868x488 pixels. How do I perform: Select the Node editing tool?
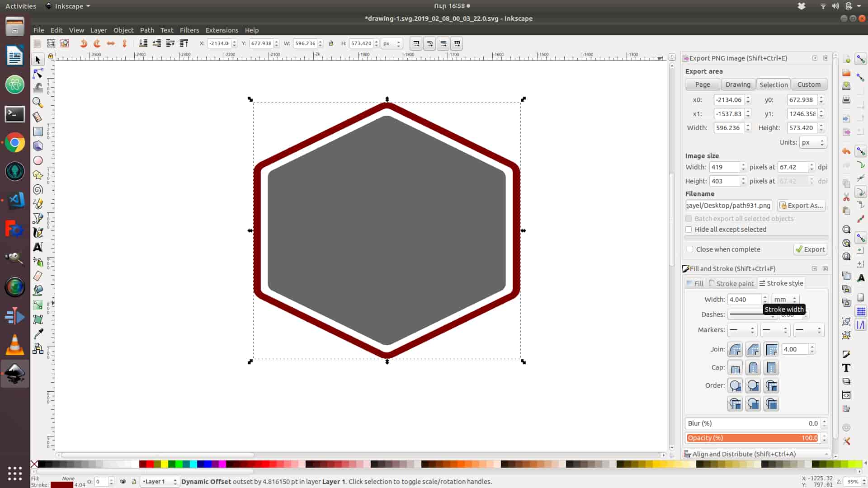pyautogui.click(x=38, y=74)
